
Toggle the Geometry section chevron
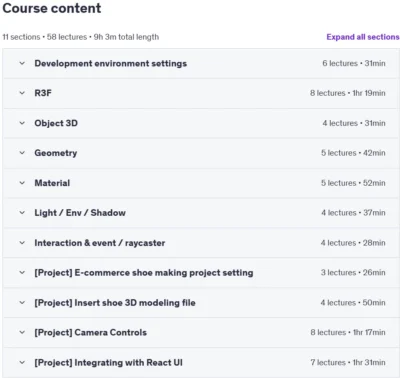click(x=22, y=153)
